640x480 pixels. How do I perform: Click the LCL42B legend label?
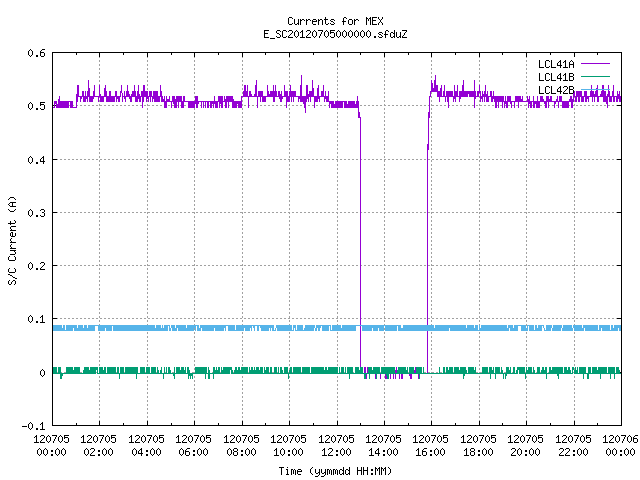tap(556, 90)
